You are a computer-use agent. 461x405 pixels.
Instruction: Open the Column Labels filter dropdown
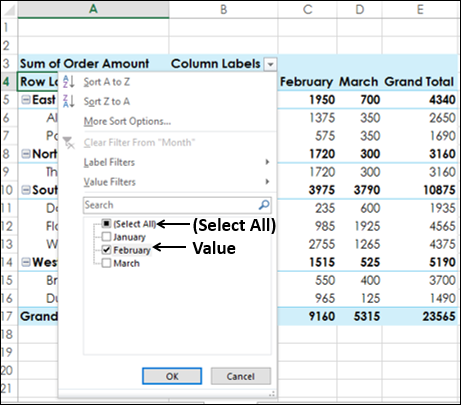click(x=270, y=64)
